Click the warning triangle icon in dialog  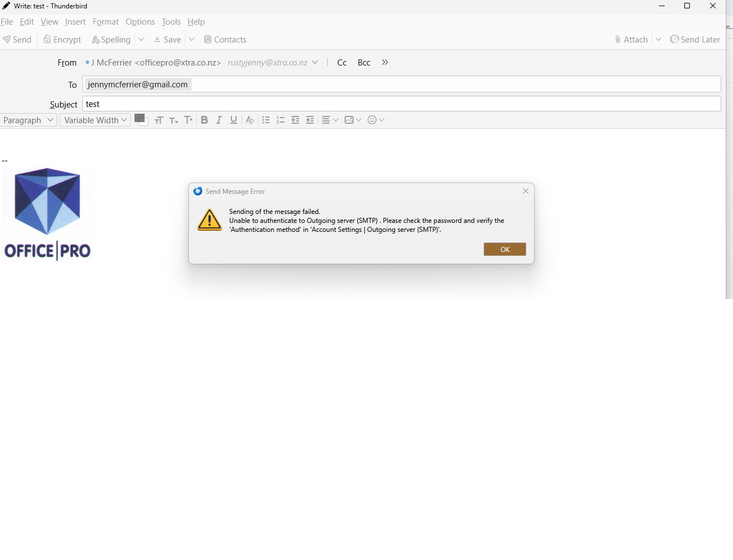210,220
